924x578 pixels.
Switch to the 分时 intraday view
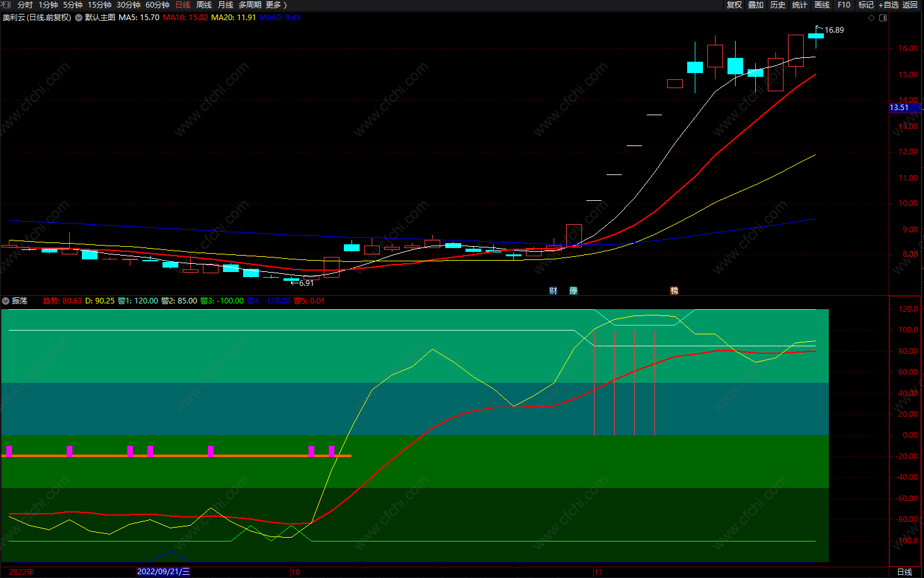tap(25, 5)
